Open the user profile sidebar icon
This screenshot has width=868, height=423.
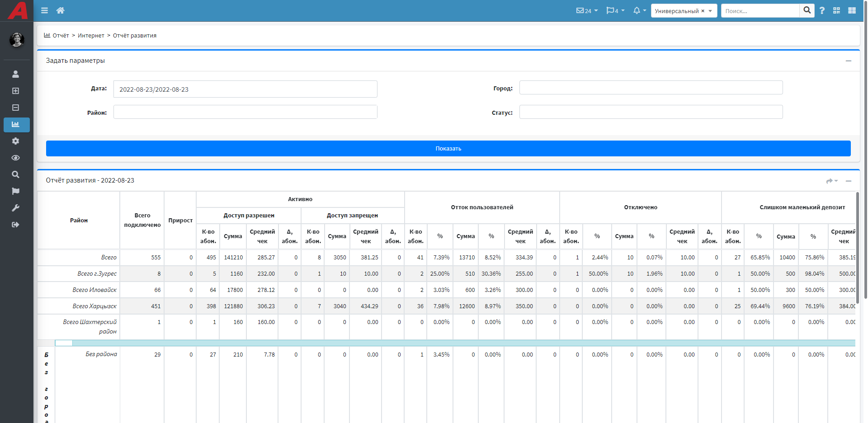[16, 74]
